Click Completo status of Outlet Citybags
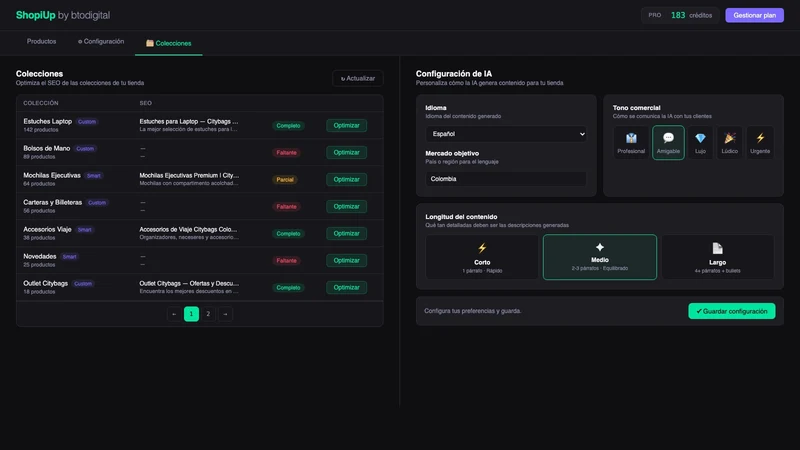The height and width of the screenshot is (450, 800). [288, 288]
